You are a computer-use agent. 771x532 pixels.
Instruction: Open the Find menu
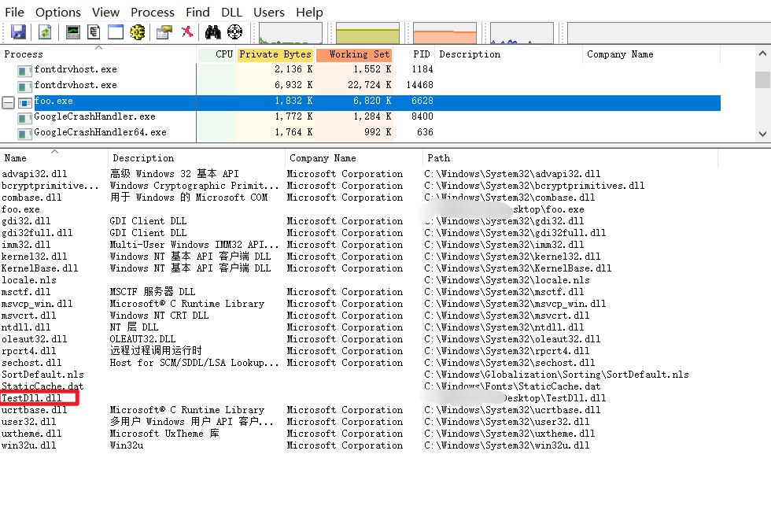click(x=197, y=12)
